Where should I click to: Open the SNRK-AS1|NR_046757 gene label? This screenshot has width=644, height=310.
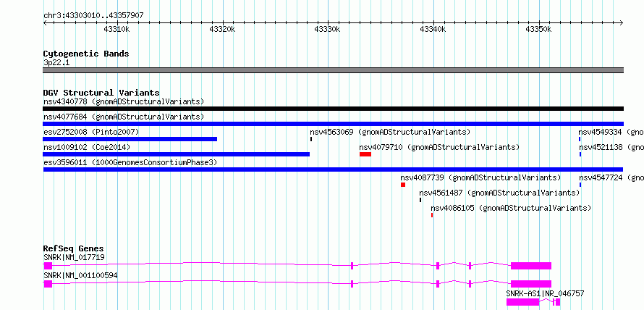coord(545,293)
